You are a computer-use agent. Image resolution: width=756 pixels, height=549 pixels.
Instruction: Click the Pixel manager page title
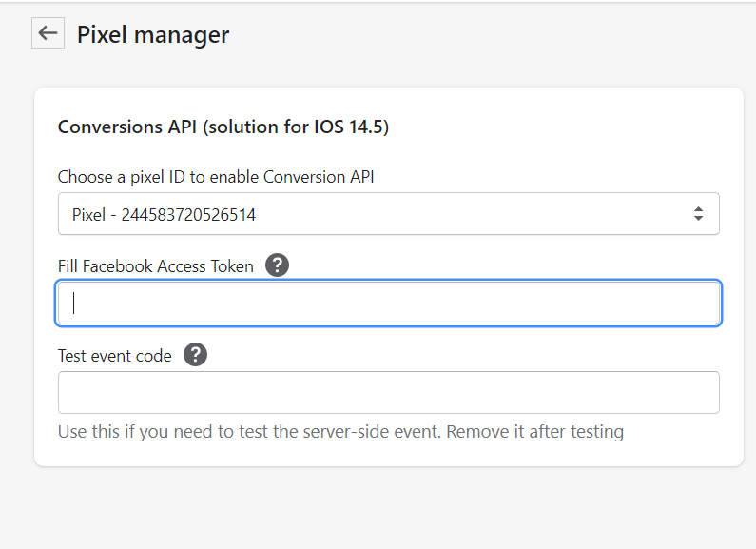[153, 35]
